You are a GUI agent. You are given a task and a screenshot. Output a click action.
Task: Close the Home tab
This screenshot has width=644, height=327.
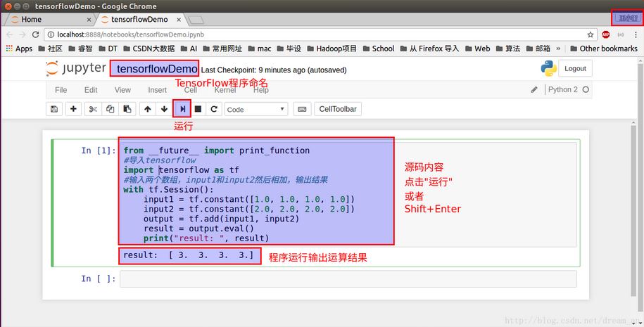89,19
